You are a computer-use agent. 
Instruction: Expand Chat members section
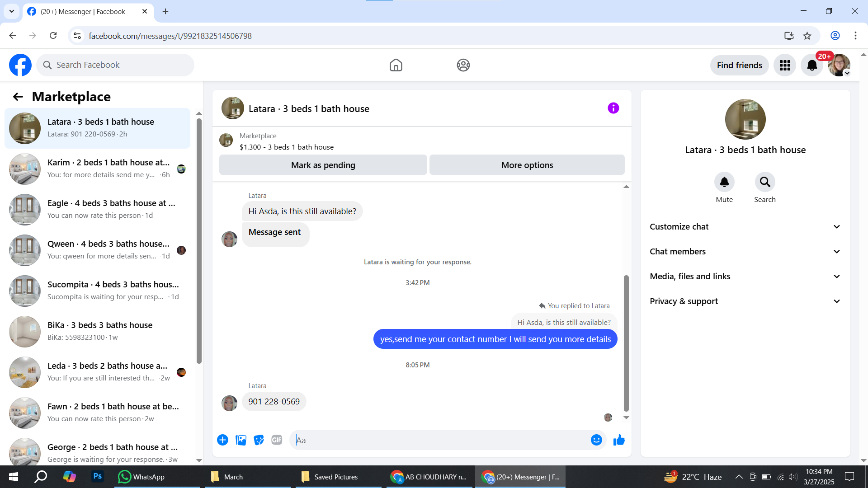point(745,252)
